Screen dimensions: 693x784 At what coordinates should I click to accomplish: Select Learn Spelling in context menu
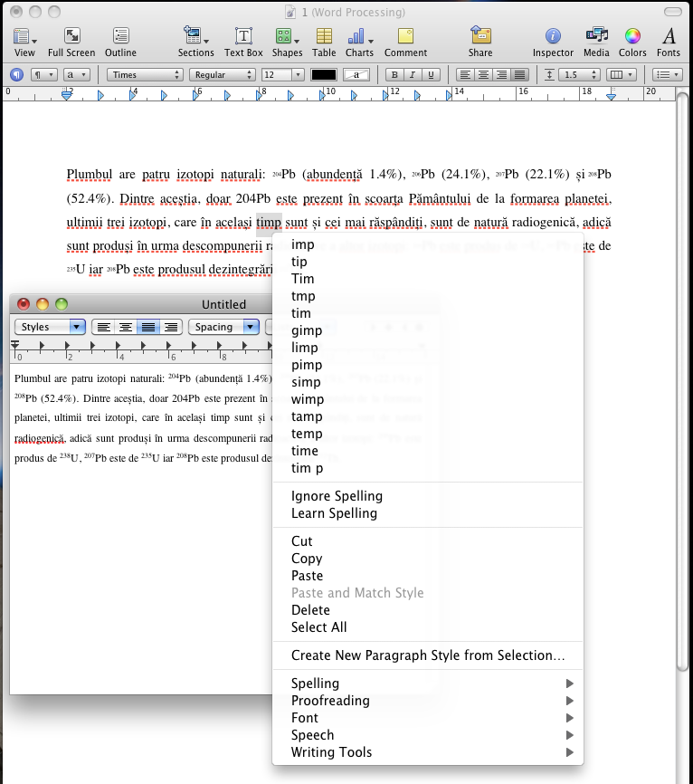pos(334,513)
